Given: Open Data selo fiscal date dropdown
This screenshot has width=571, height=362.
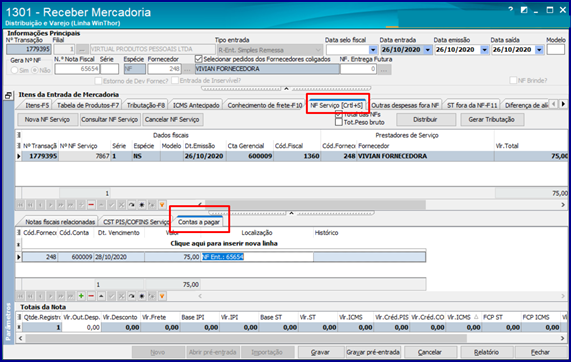Looking at the screenshot, I should point(373,50).
